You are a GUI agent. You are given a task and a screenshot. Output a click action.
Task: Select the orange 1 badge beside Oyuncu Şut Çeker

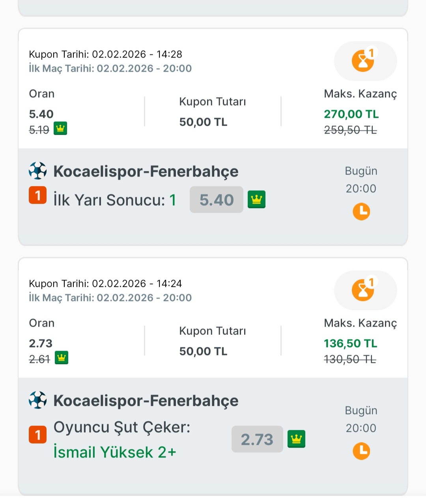tap(38, 435)
